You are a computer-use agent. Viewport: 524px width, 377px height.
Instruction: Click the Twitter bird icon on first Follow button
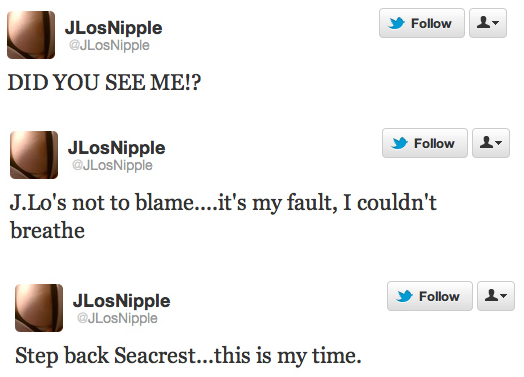click(x=397, y=23)
